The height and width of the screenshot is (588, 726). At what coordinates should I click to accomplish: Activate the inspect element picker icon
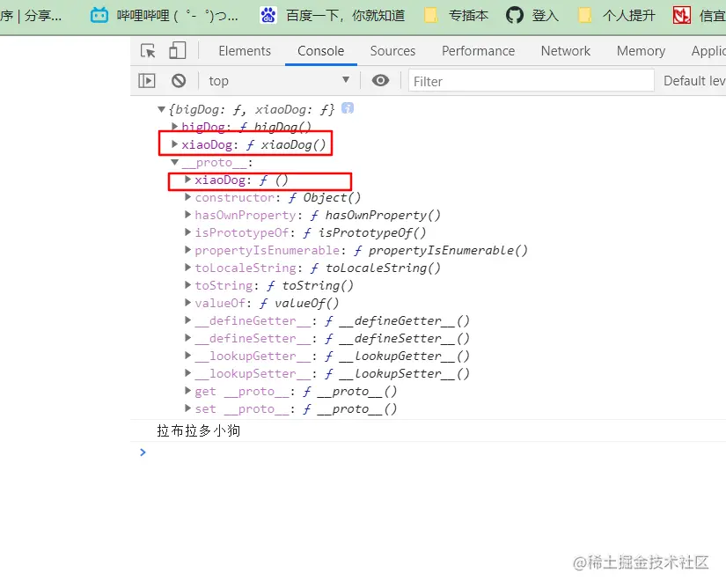(x=148, y=50)
